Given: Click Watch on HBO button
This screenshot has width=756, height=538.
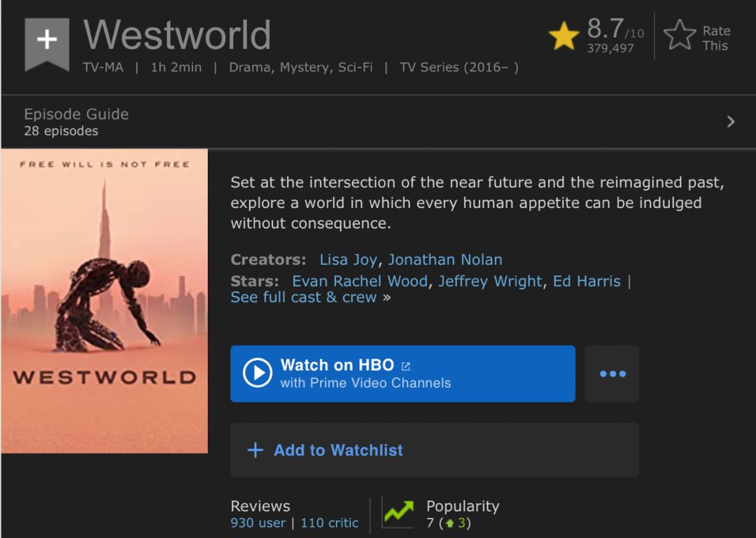Looking at the screenshot, I should [402, 374].
